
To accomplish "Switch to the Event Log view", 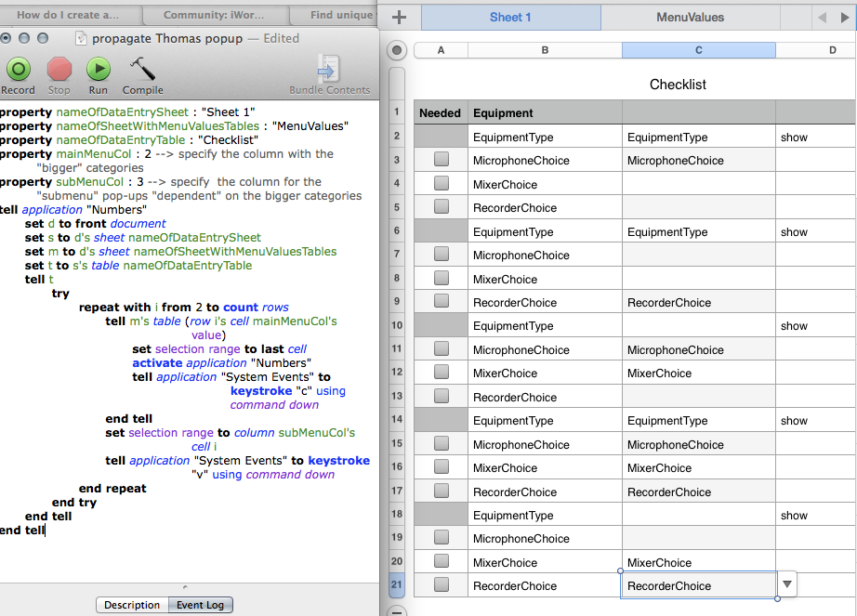I will [x=201, y=605].
